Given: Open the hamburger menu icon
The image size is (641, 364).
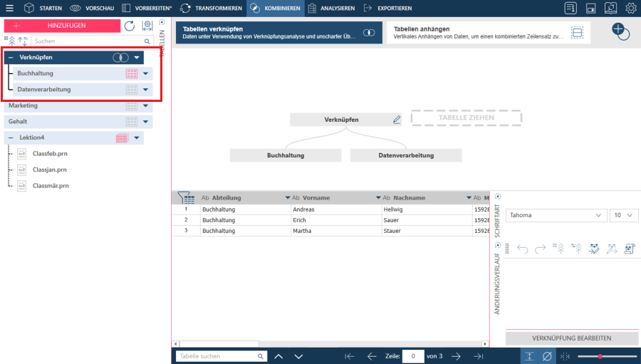Looking at the screenshot, I should 9,9.
